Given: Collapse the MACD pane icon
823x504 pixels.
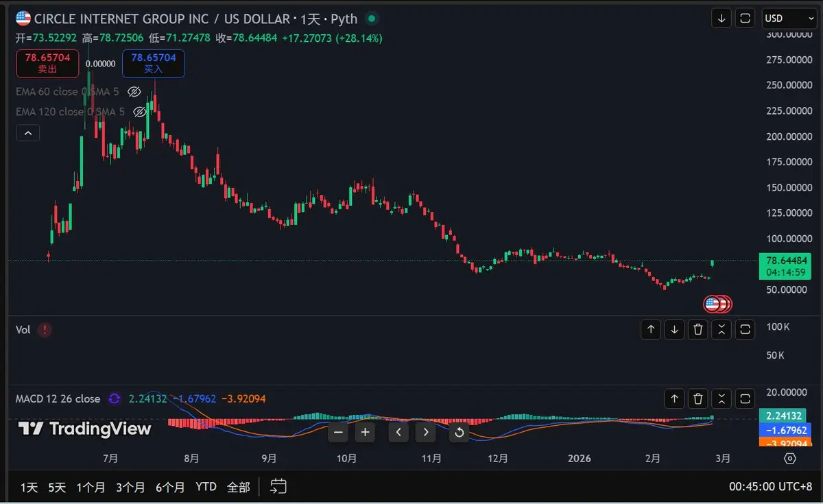Looking at the screenshot, I should (721, 398).
